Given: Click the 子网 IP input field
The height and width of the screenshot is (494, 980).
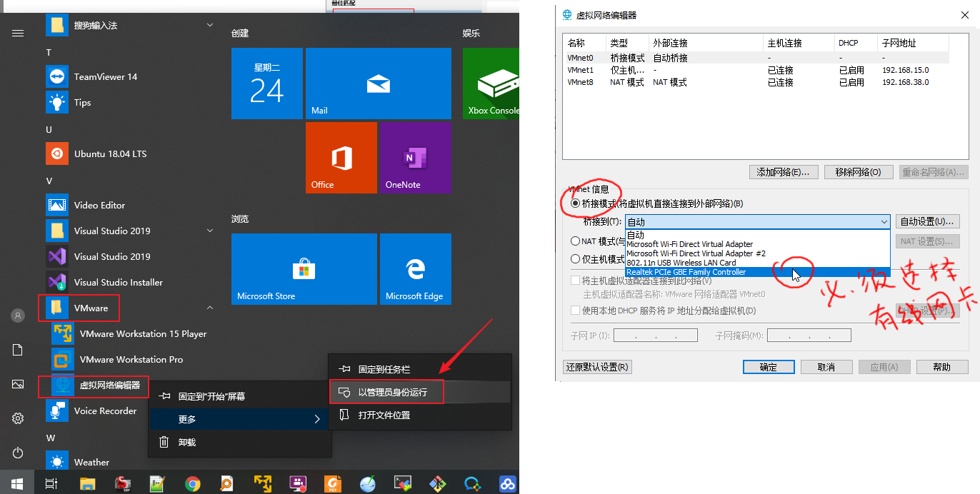Looking at the screenshot, I should click(655, 336).
